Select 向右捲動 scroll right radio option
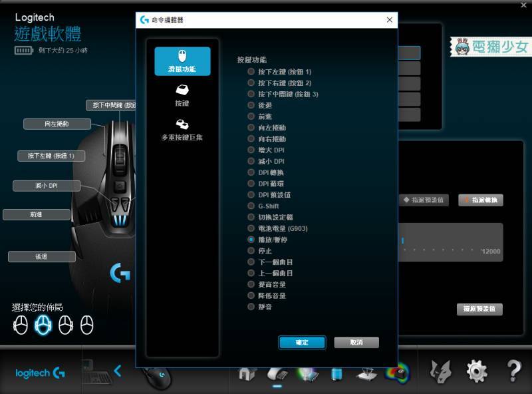This screenshot has height=394, width=532. click(251, 139)
